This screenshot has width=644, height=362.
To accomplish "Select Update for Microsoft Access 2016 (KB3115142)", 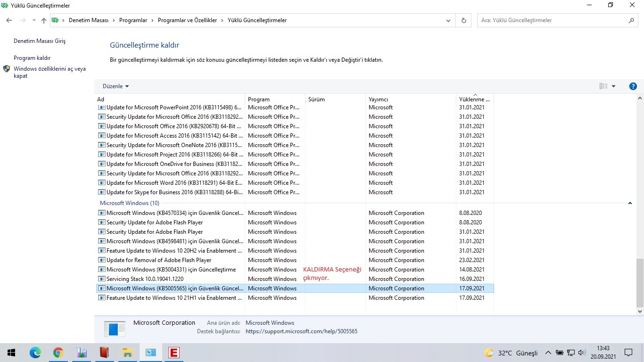I will [295, 136].
